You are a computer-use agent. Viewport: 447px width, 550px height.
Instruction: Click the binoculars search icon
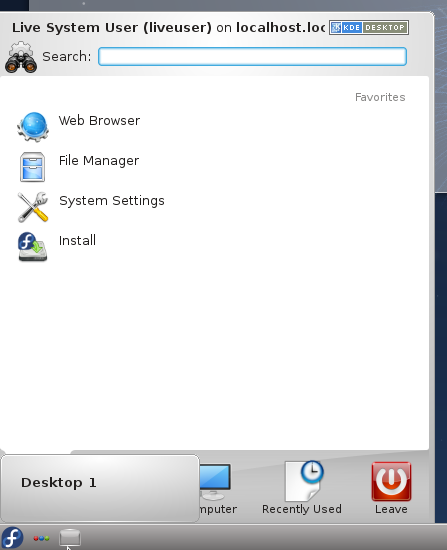click(21, 57)
